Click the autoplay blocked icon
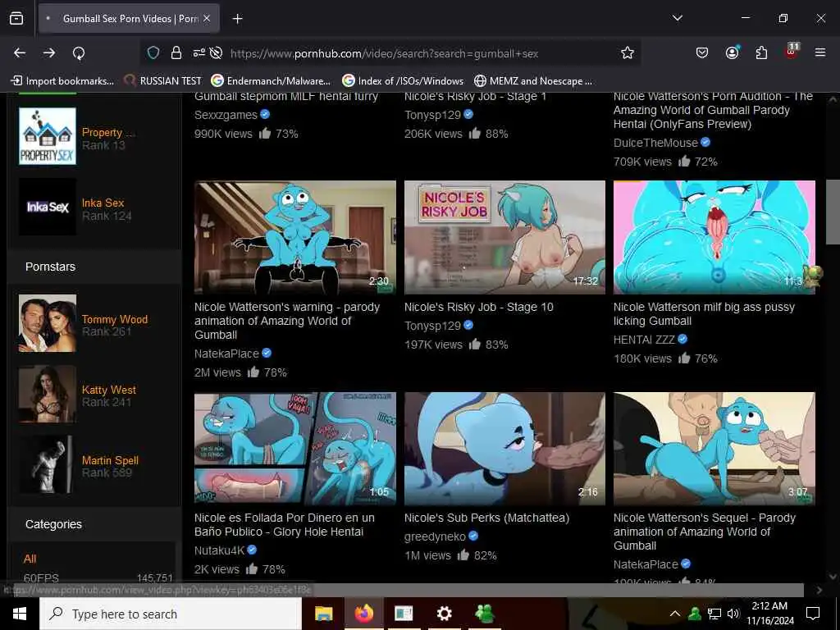The height and width of the screenshot is (630, 840). [x=216, y=53]
